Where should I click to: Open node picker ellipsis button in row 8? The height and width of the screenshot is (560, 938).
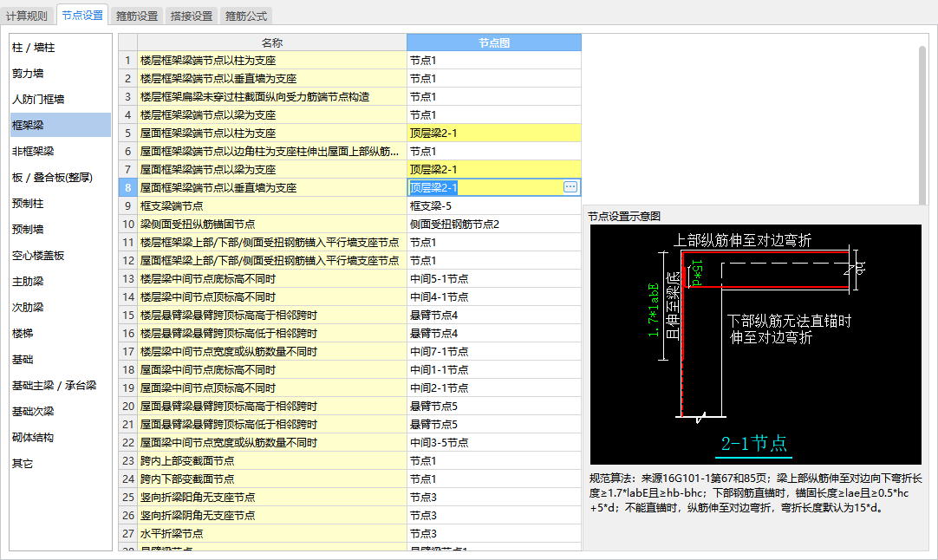570,187
